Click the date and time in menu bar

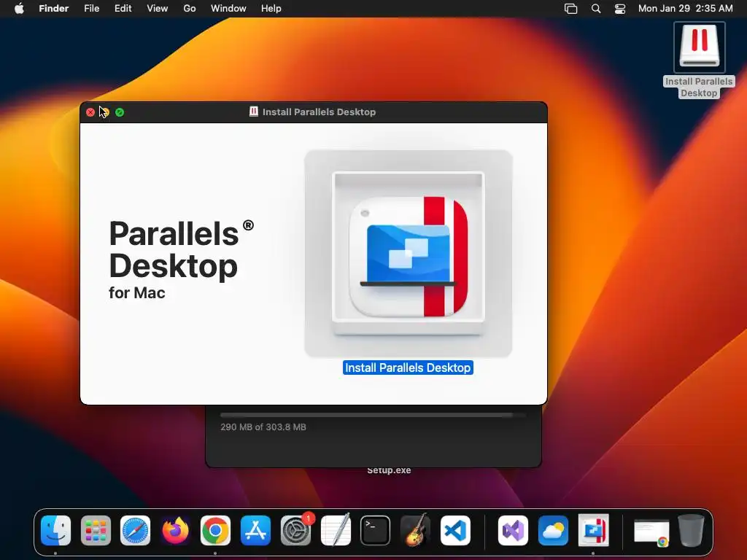point(686,9)
